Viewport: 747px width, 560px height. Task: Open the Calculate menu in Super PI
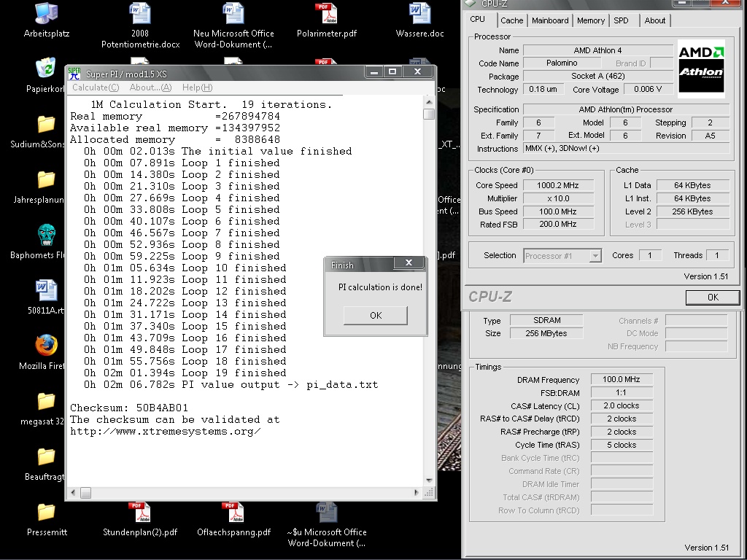tap(96, 87)
